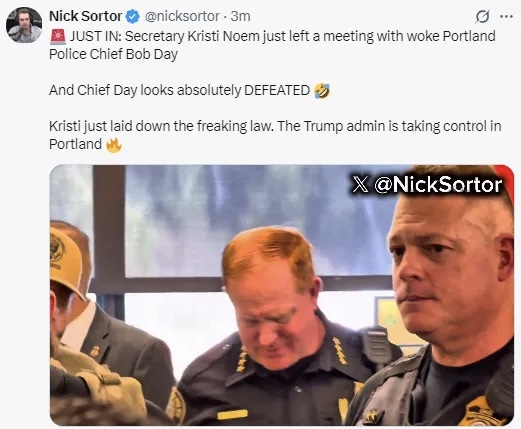This screenshot has height=429, width=521.
Task: Click the gold collar stars on uniform
Action: tap(339, 351)
